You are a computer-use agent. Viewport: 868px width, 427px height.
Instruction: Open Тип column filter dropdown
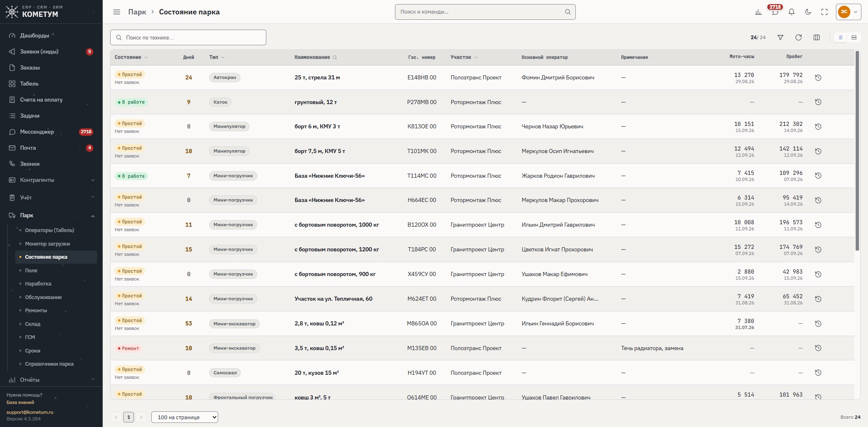coord(223,58)
